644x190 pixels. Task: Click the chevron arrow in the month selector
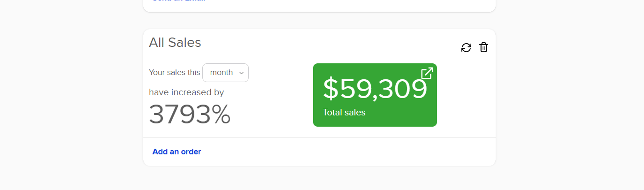(x=241, y=73)
